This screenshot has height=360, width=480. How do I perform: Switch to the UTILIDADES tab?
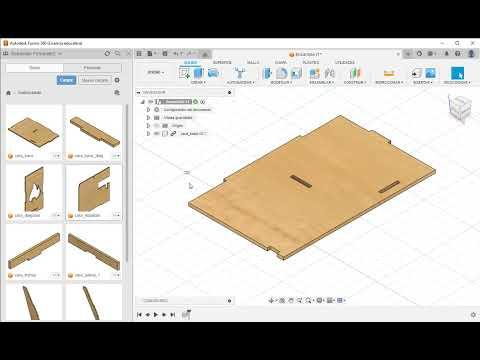[345, 62]
